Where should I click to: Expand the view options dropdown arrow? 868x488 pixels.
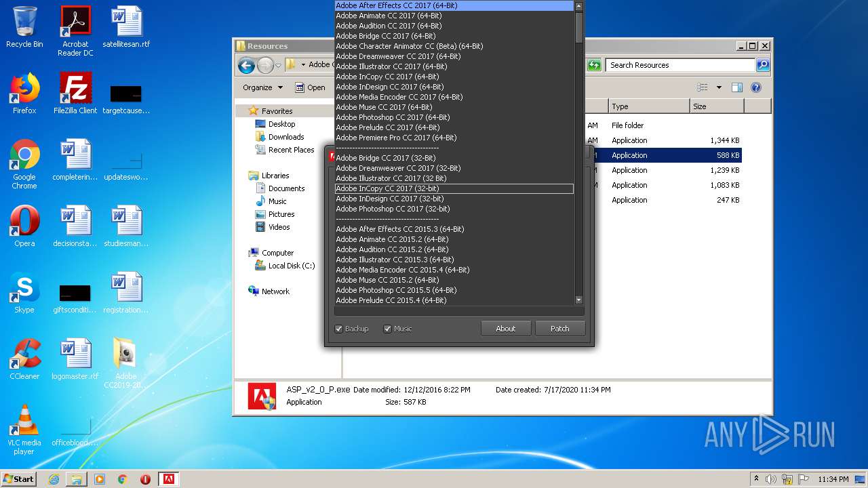pyautogui.click(x=719, y=87)
